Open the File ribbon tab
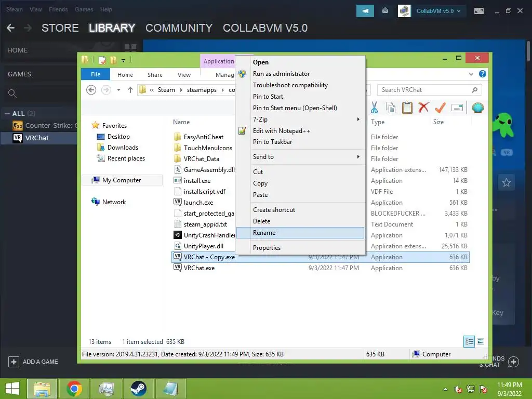 (x=96, y=74)
